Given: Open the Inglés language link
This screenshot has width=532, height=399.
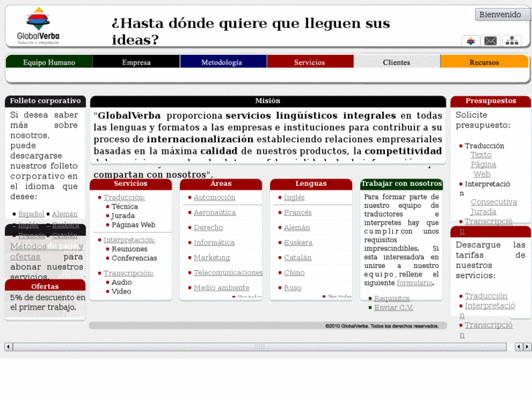Looking at the screenshot, I should [294, 197].
